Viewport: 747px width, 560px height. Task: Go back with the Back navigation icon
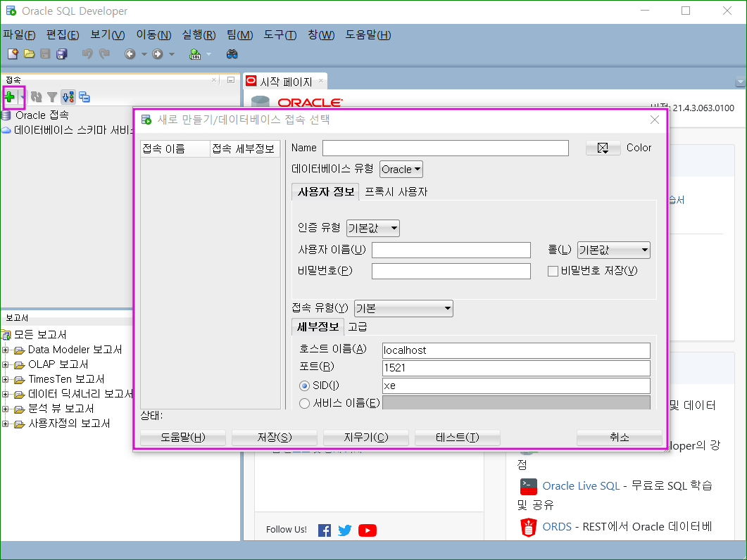point(130,53)
